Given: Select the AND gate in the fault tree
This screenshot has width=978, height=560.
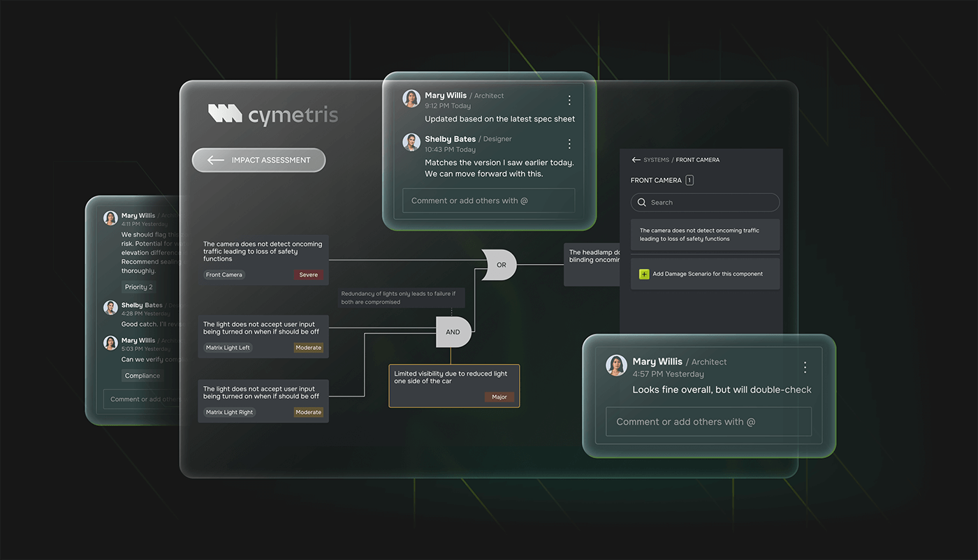Looking at the screenshot, I should point(452,332).
